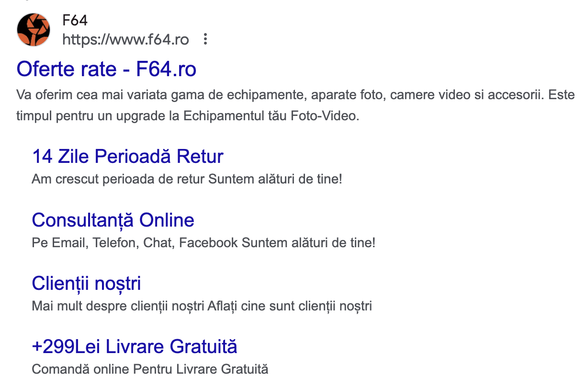Click 'Suntem alături de tine!' under 14 Zile Retur
588x389 pixels.
pos(275,179)
